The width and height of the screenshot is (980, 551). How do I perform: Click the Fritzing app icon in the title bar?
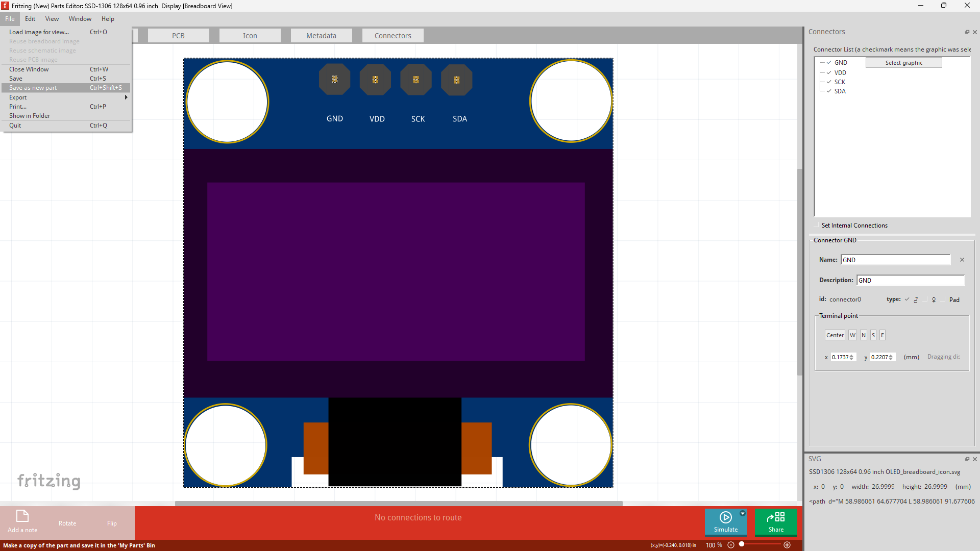(x=5, y=6)
